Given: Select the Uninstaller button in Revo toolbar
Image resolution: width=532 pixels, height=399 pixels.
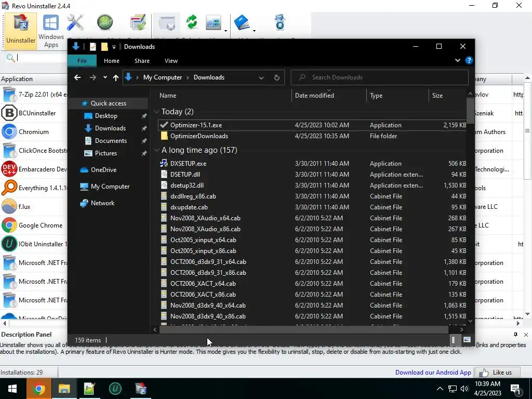Looking at the screenshot, I should (21, 31).
